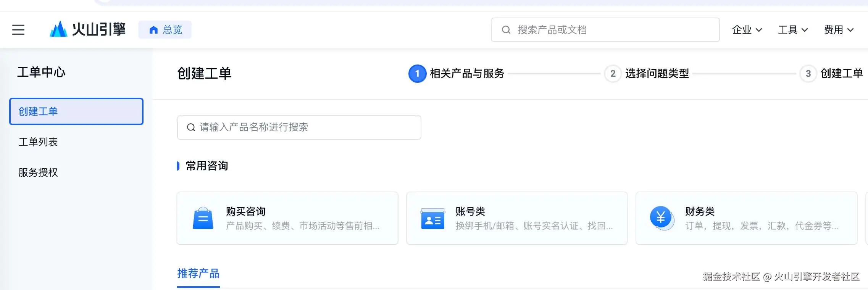This screenshot has height=290, width=868.
Task: Click the 火山引擎 logo
Action: [87, 29]
